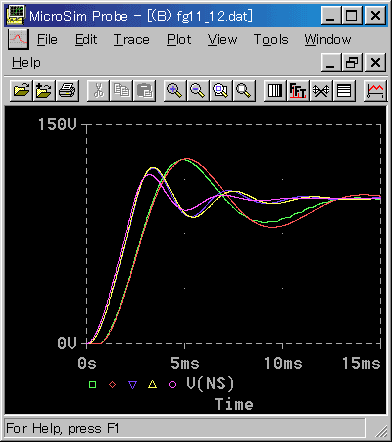The width and height of the screenshot is (392, 442).
Task: Select the Zoom Area magnifier icon
Action: tap(221, 90)
